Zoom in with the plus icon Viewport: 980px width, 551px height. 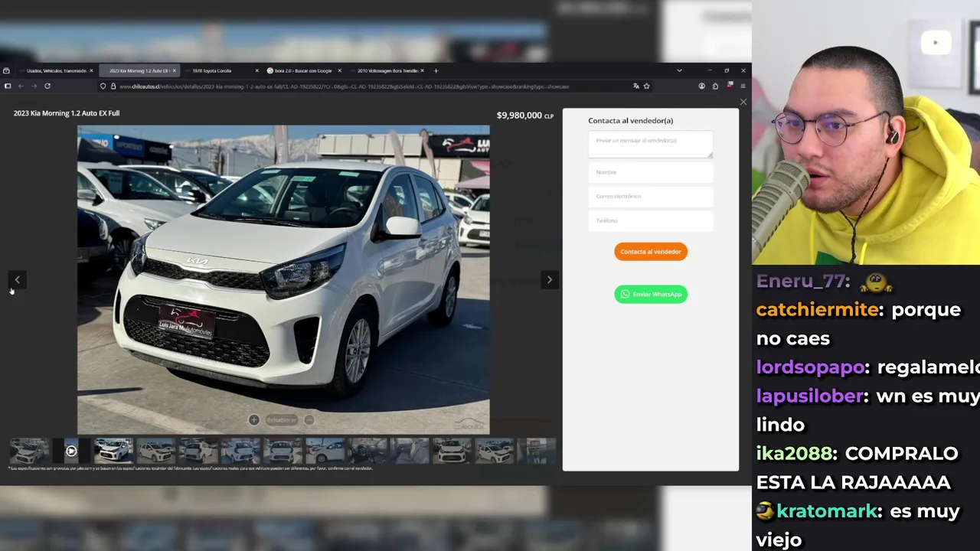[x=253, y=419]
